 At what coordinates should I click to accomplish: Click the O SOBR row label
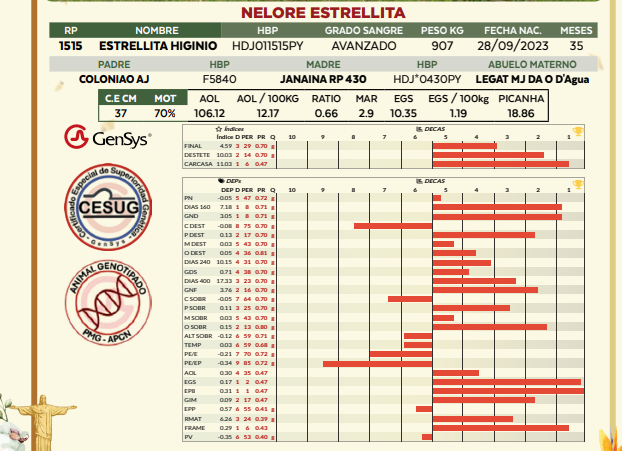(x=195, y=327)
